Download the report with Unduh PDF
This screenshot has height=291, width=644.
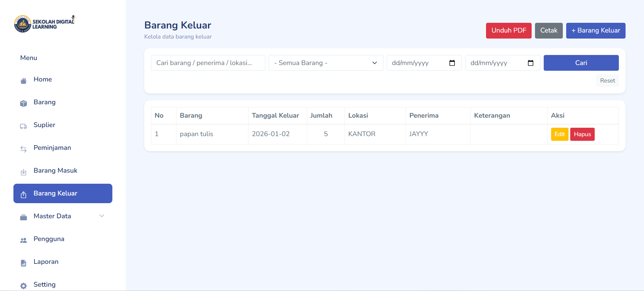(x=508, y=31)
